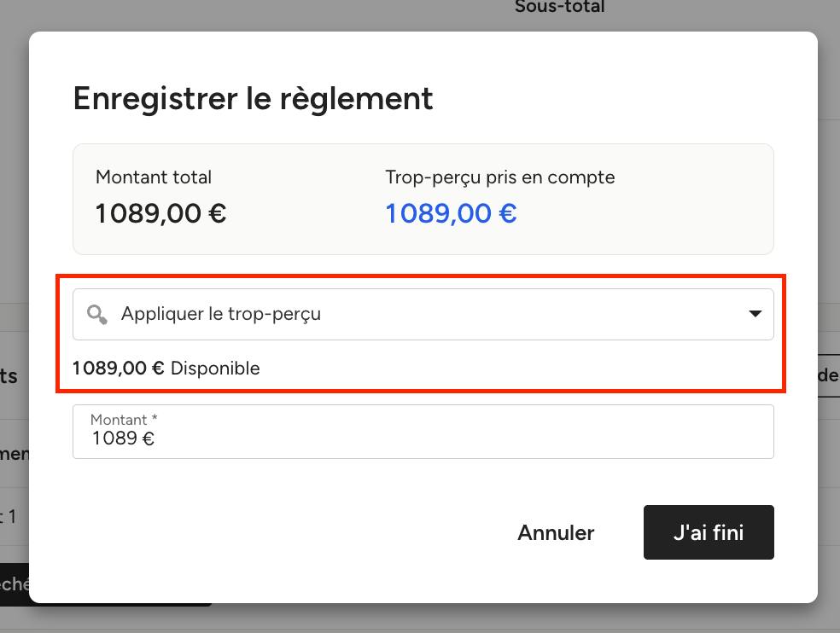Click the truncated "ts" heading on the left background

[x=9, y=376]
